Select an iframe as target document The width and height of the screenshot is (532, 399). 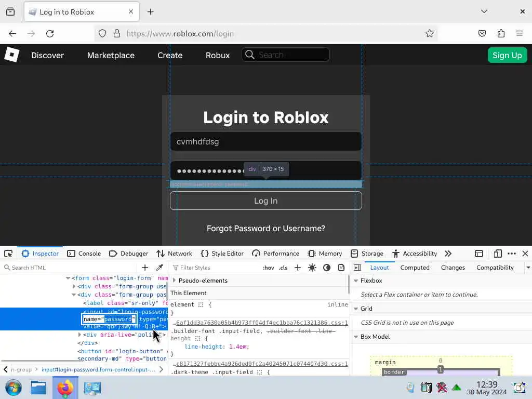pos(478,254)
